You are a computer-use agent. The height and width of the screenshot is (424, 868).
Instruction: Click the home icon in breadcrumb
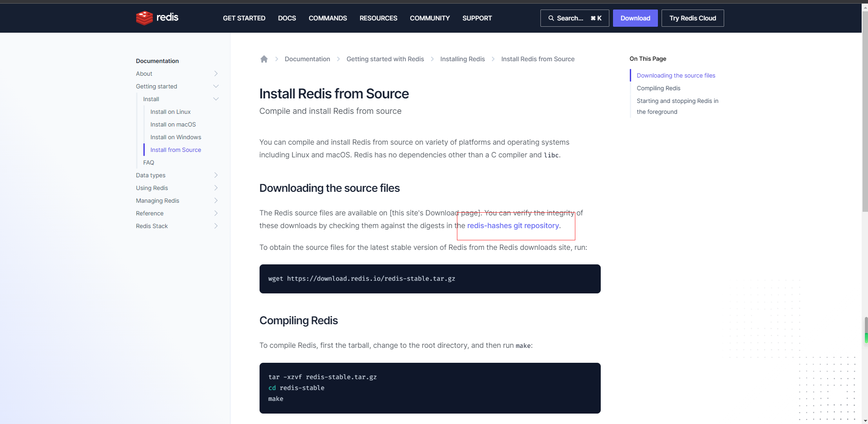point(264,59)
